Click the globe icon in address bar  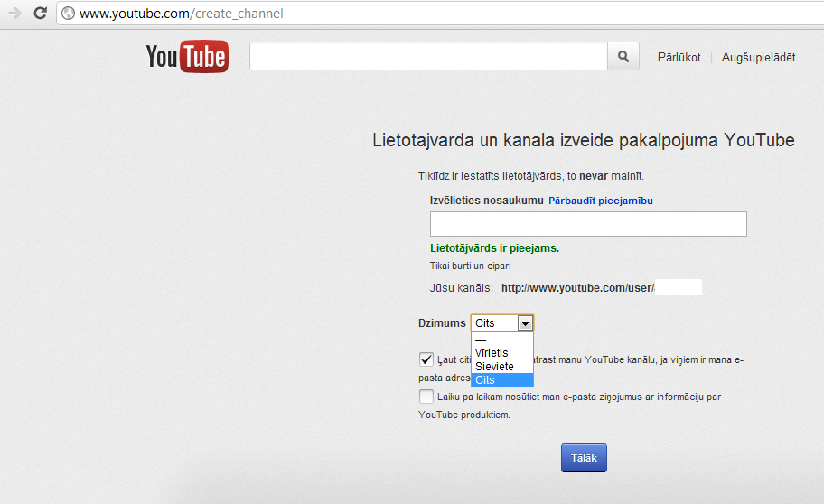tap(69, 14)
